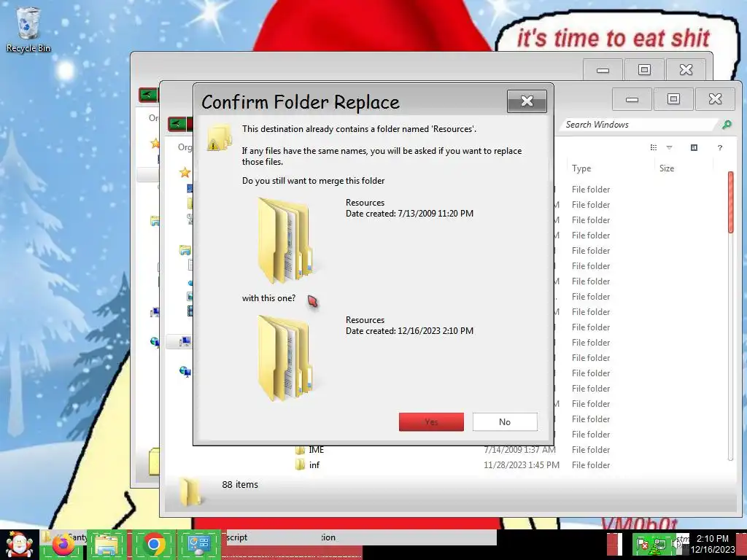Click the 88 items status text

coord(240,484)
